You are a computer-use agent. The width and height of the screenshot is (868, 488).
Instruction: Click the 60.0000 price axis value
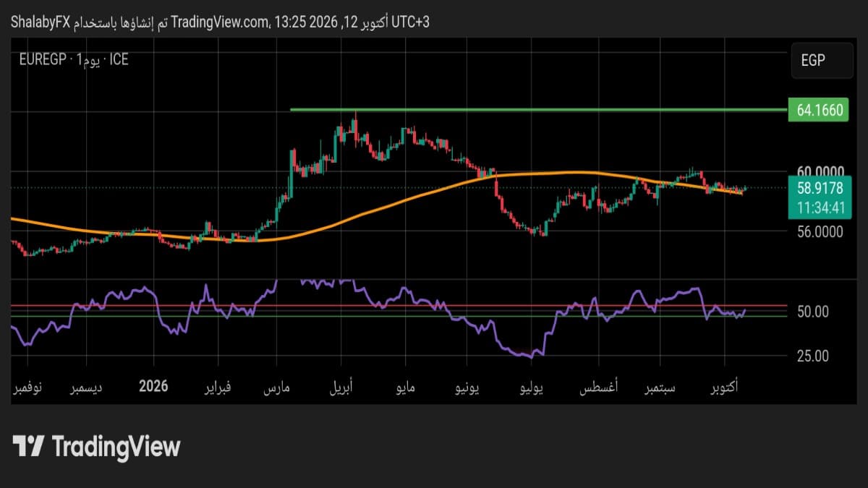coord(820,171)
